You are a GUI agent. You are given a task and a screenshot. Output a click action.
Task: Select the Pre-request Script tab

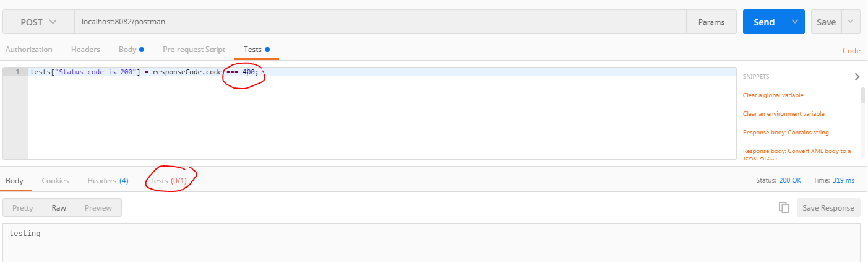click(194, 50)
